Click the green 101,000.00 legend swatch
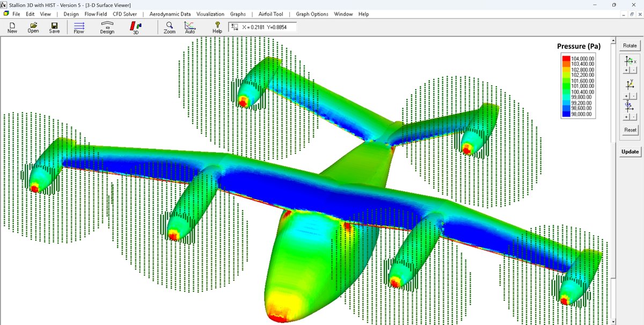The width and height of the screenshot is (644, 325). coord(566,86)
